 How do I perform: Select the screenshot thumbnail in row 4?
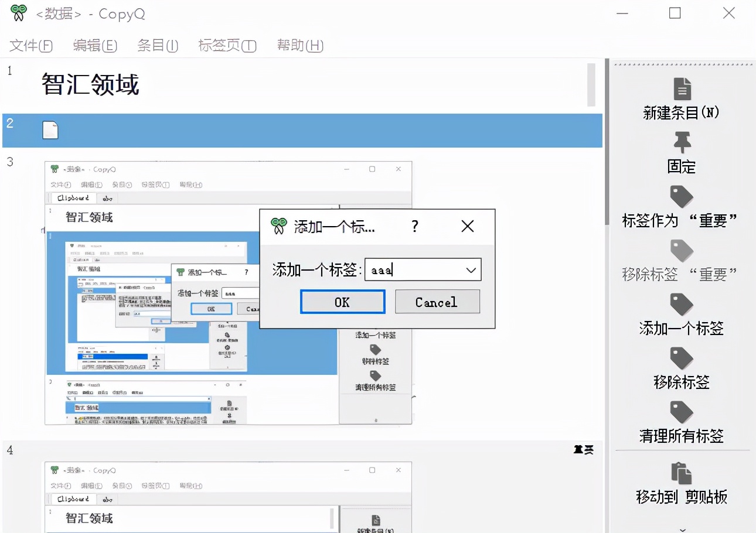pos(229,497)
